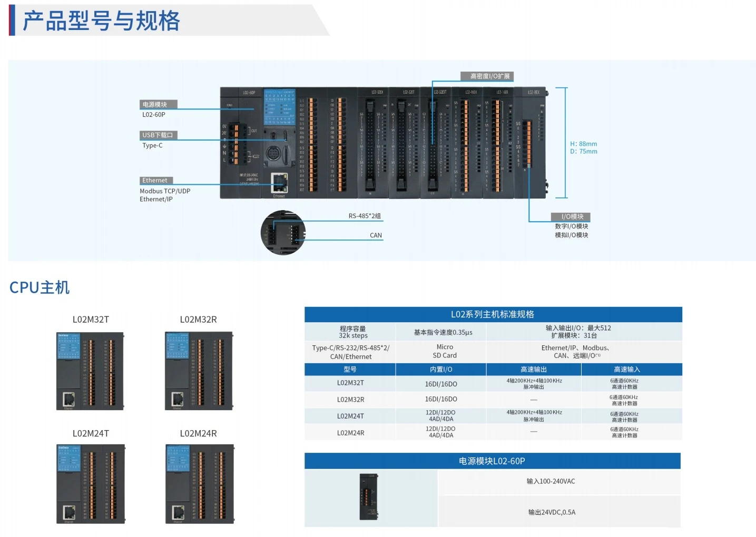Click the L02M24R CPU product image
The width and height of the screenshot is (756, 537).
pos(200,484)
